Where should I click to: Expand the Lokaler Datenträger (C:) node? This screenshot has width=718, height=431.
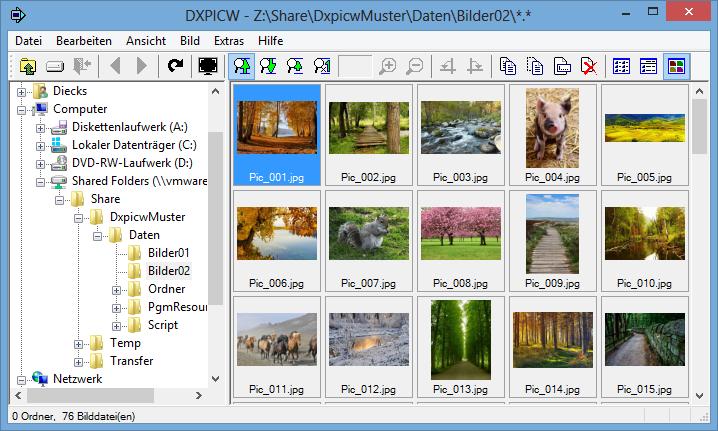click(41, 145)
